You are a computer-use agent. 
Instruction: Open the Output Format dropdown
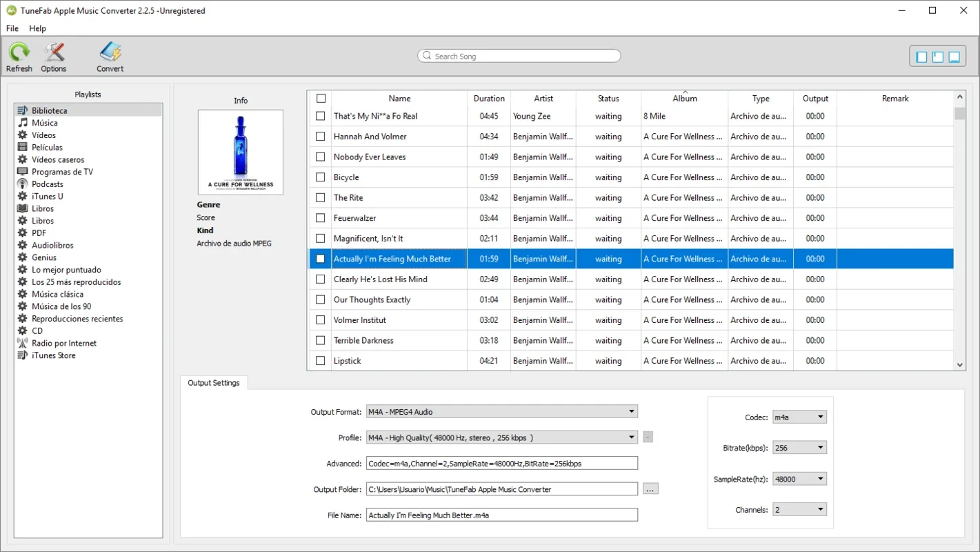tap(502, 412)
